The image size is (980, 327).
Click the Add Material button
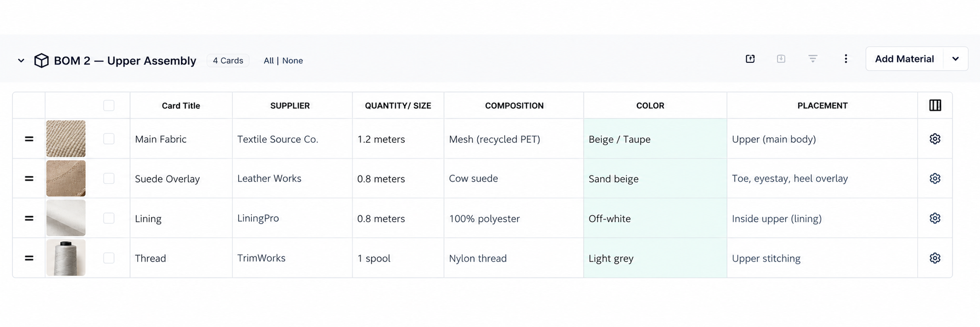pyautogui.click(x=905, y=59)
